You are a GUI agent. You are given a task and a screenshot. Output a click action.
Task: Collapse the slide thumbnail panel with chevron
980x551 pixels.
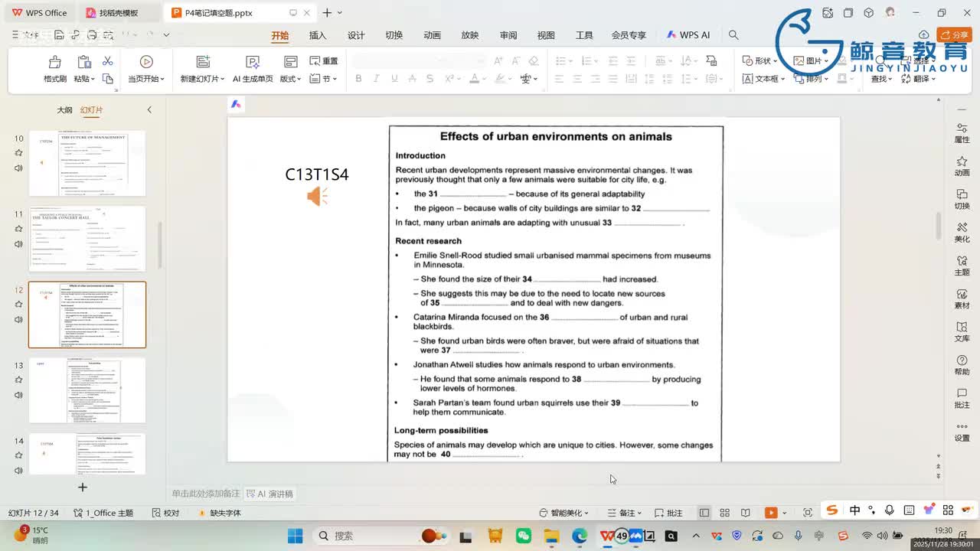pyautogui.click(x=149, y=110)
